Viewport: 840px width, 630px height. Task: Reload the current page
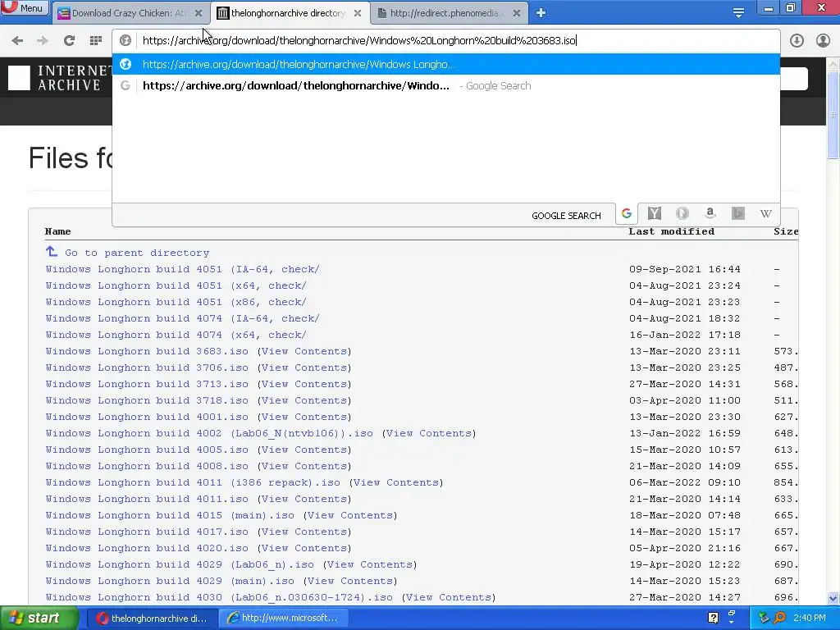[69, 41]
